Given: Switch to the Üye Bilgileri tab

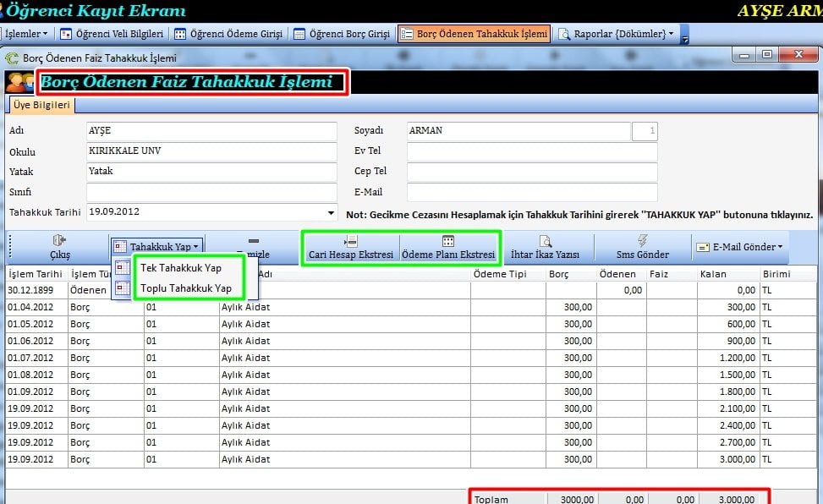Looking at the screenshot, I should coord(41,106).
